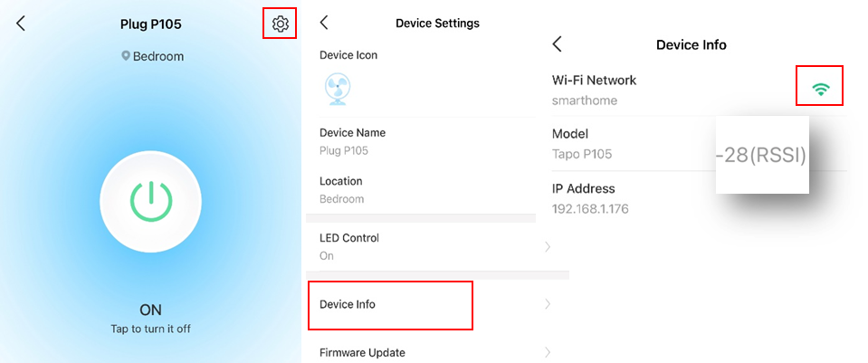Viewport: 868px width, 363px height.
Task: Go back from Plug P105 screen
Action: tap(21, 24)
